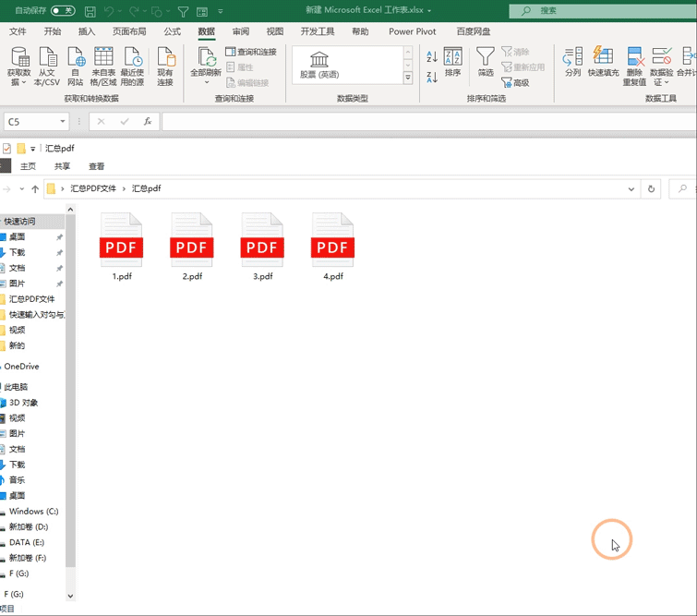Click the 筛选 filter funnel

[486, 62]
